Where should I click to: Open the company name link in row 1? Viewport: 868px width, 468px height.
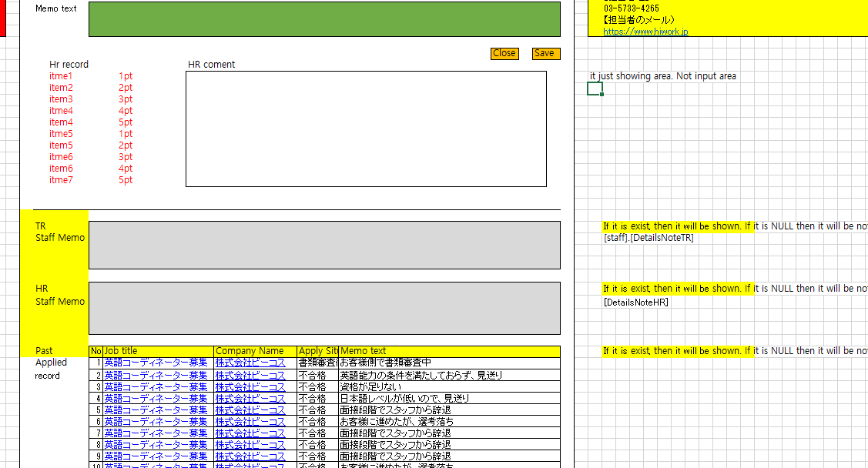pyautogui.click(x=250, y=363)
